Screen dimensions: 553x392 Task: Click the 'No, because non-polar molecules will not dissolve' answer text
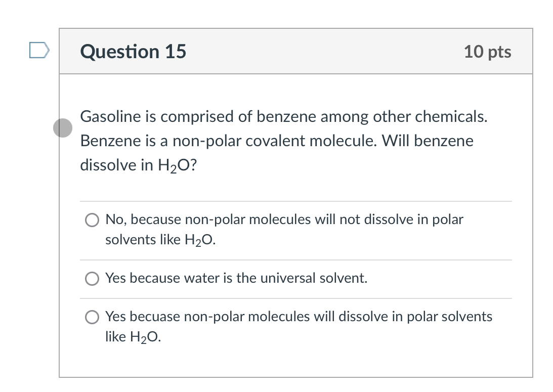pyautogui.click(x=284, y=220)
